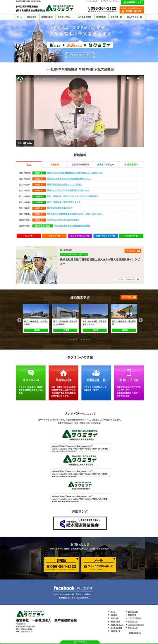Click next arrow on construction carousel
The image size is (158, 644).
coord(141,320)
